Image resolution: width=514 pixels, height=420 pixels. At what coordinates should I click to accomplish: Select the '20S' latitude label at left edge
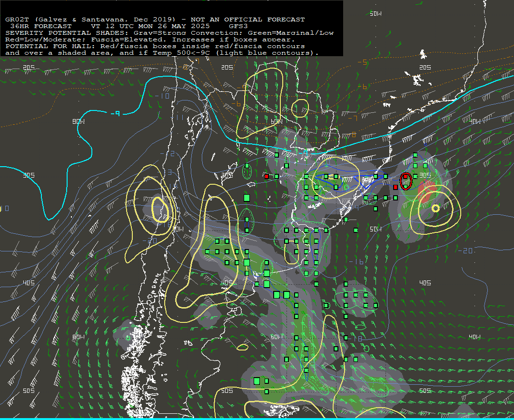tap(29, 68)
